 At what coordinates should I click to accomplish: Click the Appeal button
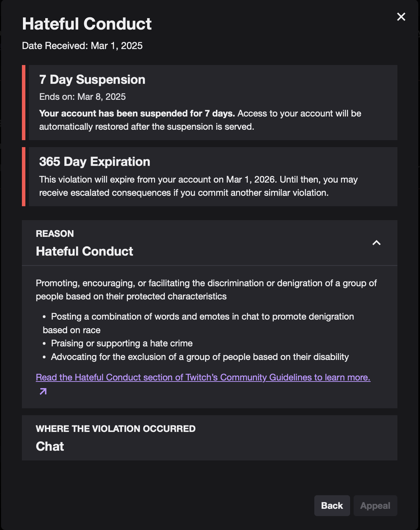tap(375, 506)
